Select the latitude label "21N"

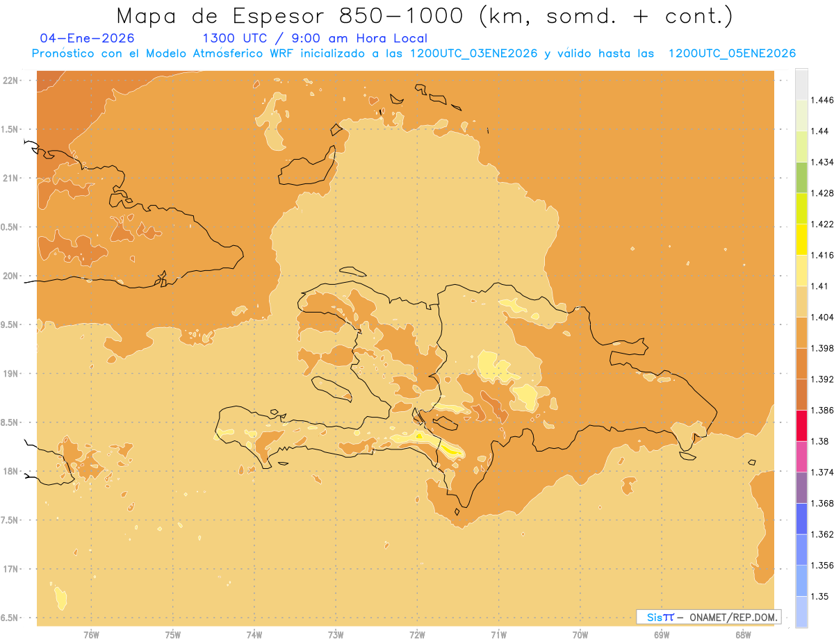tap(10, 178)
